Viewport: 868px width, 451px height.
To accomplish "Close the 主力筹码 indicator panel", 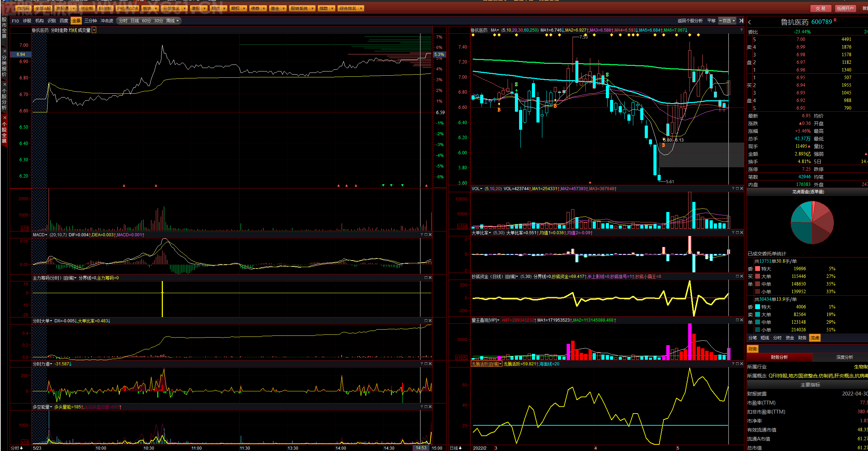I will [x=430, y=278].
